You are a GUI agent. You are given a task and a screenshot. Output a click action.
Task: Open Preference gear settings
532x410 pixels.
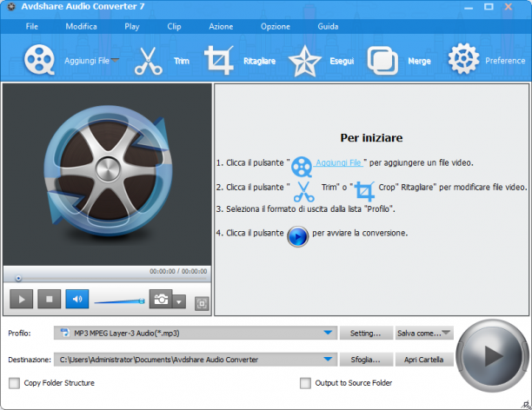point(463,59)
